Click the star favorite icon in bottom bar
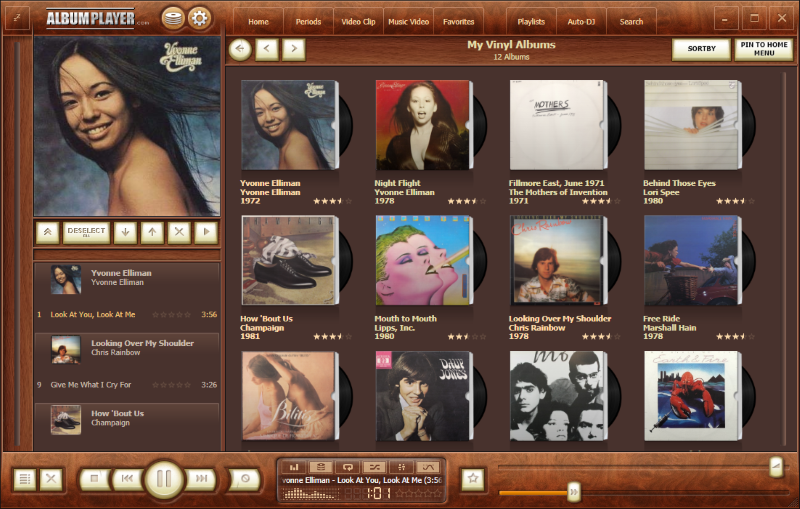The width and height of the screenshot is (800, 509). (473, 479)
